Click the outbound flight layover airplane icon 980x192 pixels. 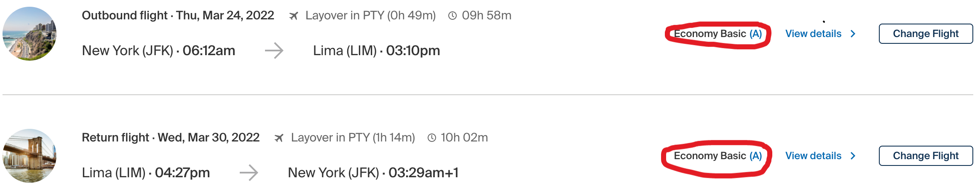tap(294, 16)
